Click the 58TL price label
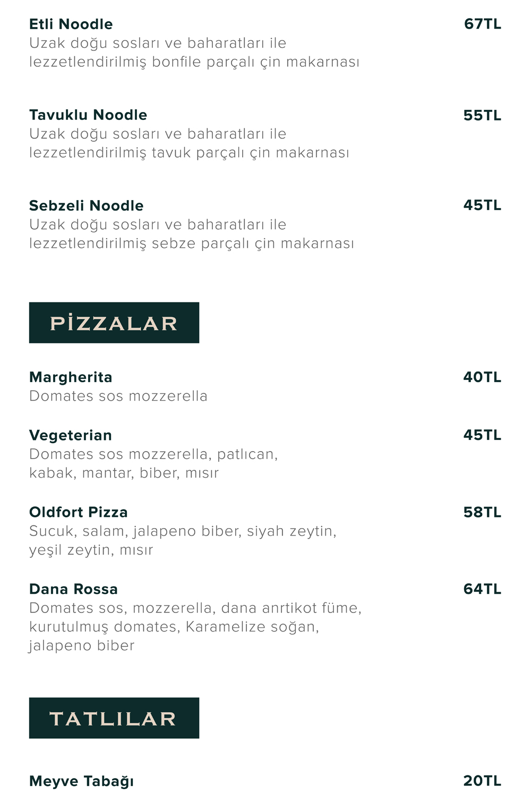531x812 pixels. point(482,513)
